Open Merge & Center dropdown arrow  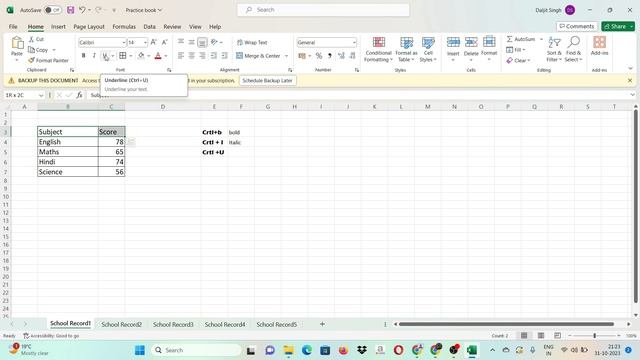(287, 56)
